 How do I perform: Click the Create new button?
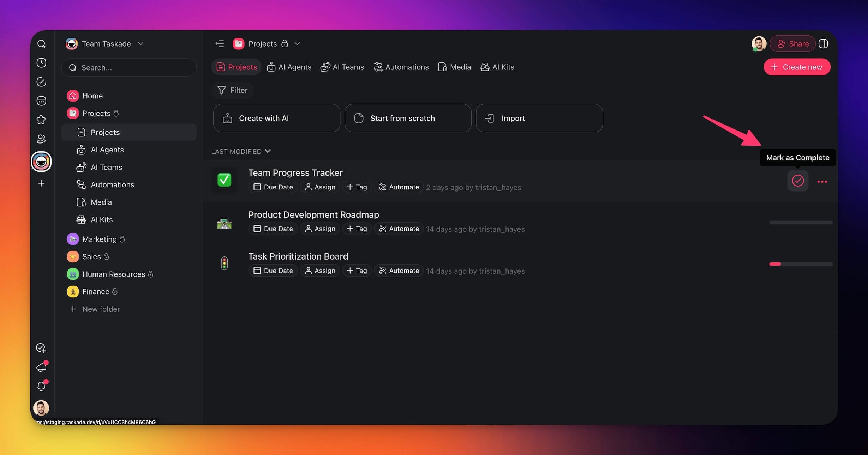point(797,67)
